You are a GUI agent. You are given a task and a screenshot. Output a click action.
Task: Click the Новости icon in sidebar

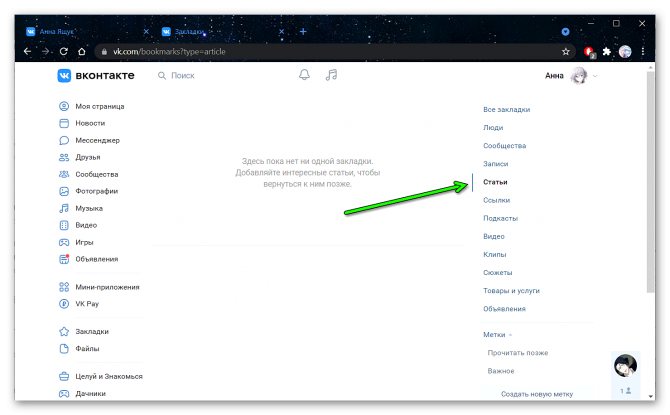pyautogui.click(x=64, y=124)
